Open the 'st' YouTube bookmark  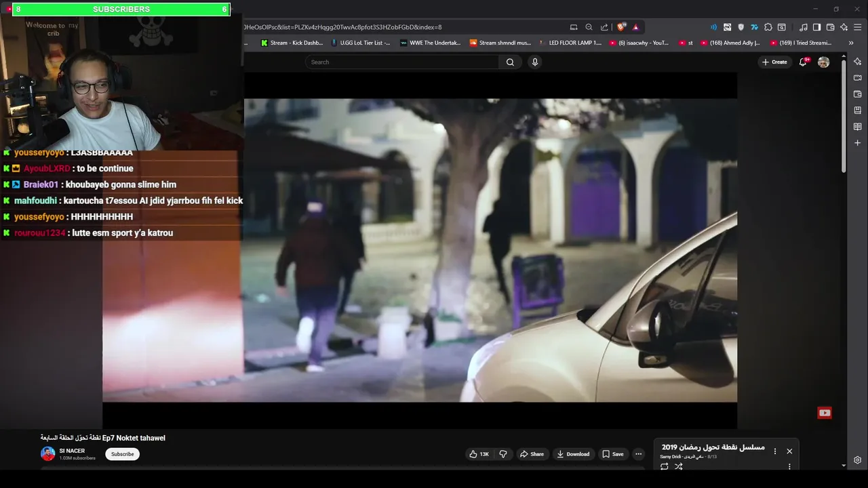tap(686, 43)
